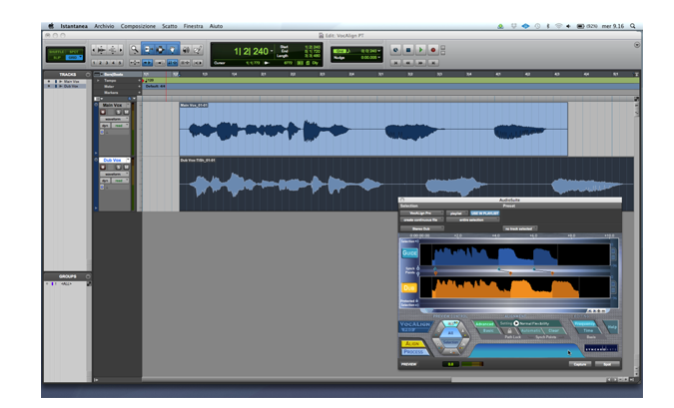The width and height of the screenshot is (674, 408).
Task: Click the Wi-Fi status icon
Action: (558, 26)
